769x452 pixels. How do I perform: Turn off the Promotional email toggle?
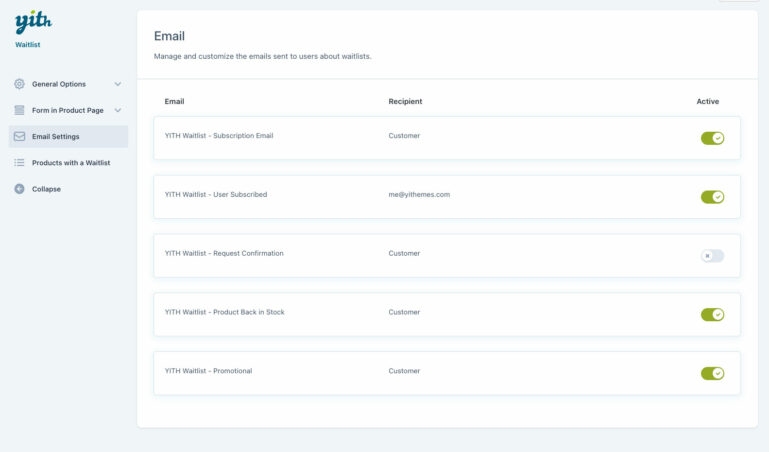click(x=712, y=374)
